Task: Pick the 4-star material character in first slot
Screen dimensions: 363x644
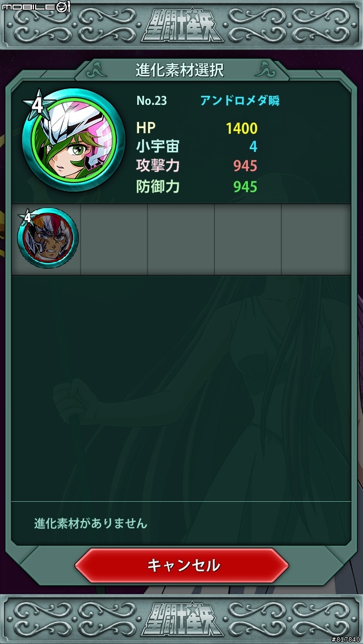Action: tap(48, 238)
